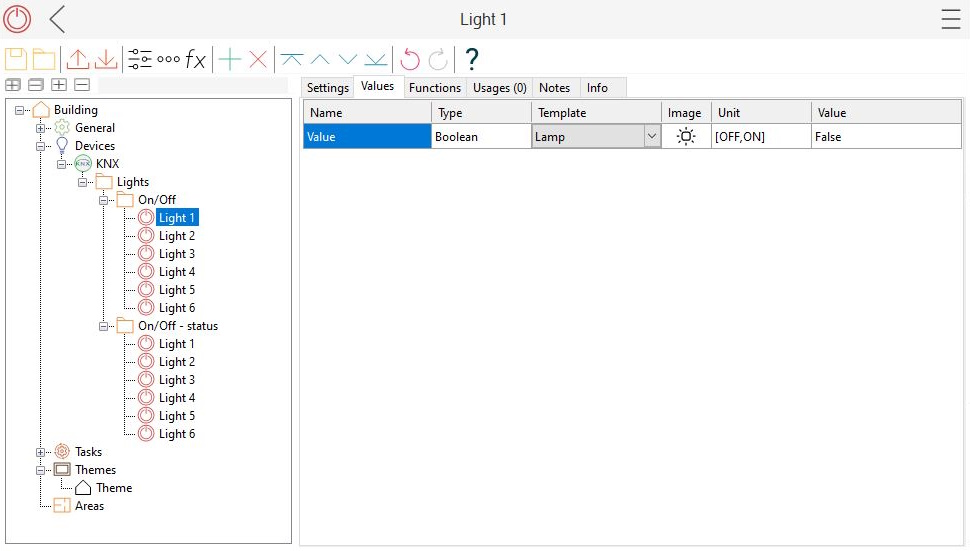Screen dimensions: 970x551
Task: Click the [OFF,ON] unit cell
Action: coord(761,137)
